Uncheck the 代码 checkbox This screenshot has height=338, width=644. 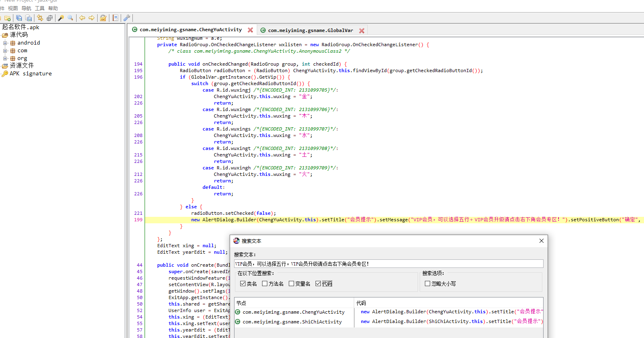(x=318, y=284)
